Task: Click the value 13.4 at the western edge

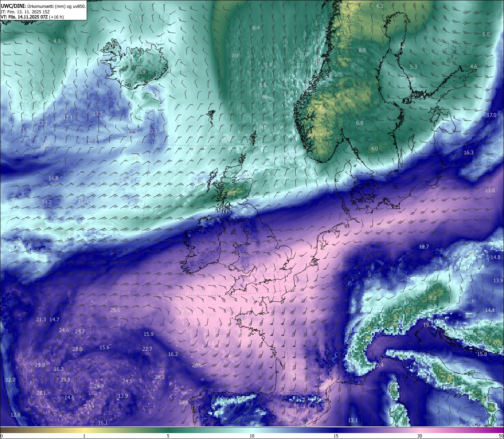Action: pos(24,130)
